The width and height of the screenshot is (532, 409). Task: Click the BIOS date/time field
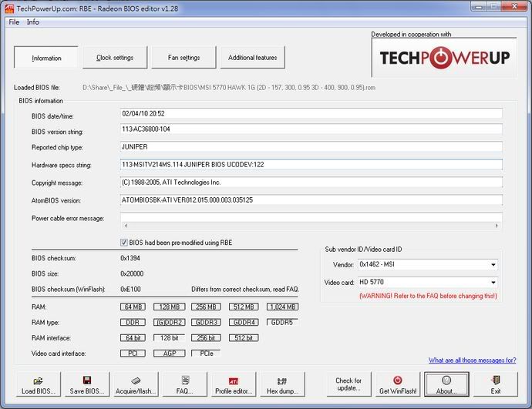click(311, 113)
